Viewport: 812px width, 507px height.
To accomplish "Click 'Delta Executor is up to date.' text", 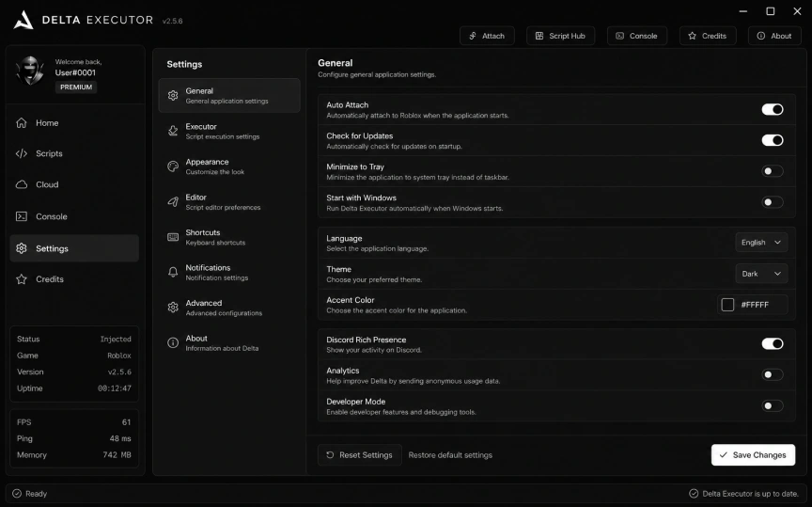I will point(750,494).
